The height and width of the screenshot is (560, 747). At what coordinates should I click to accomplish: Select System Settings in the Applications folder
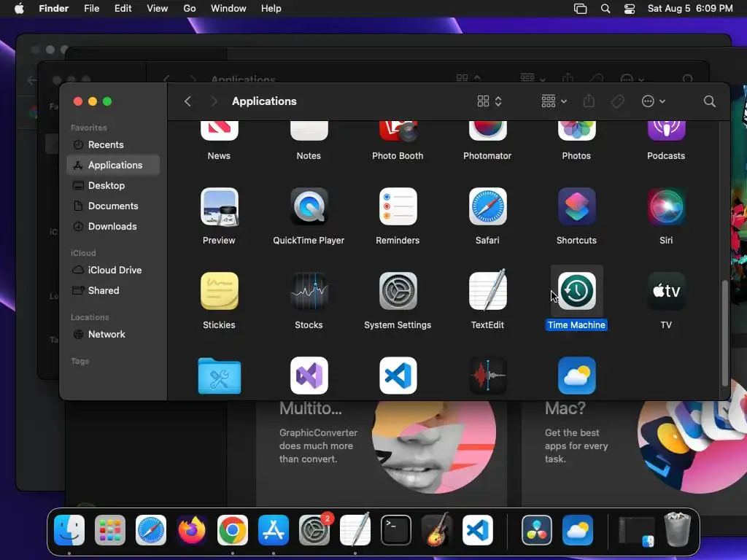point(398,291)
